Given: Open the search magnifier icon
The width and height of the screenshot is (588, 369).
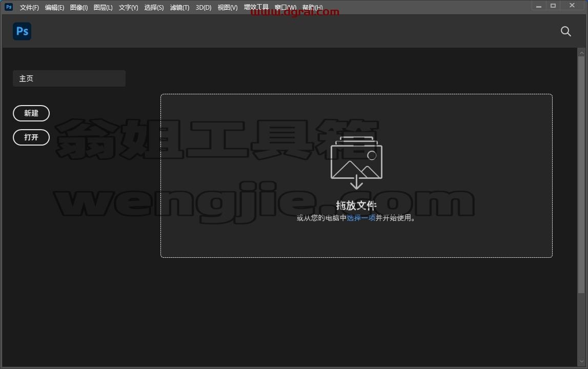Looking at the screenshot, I should (566, 31).
